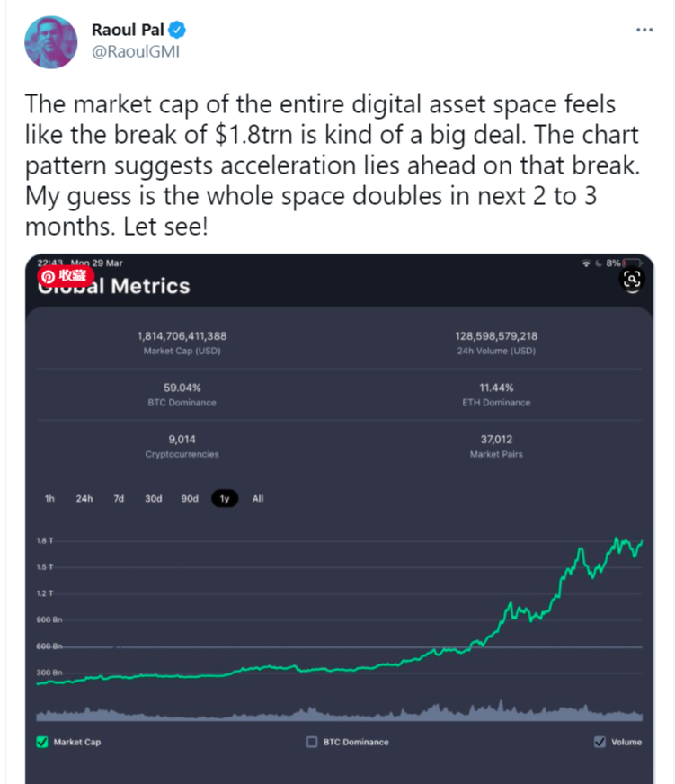Select the 24h time range tab

click(x=84, y=498)
